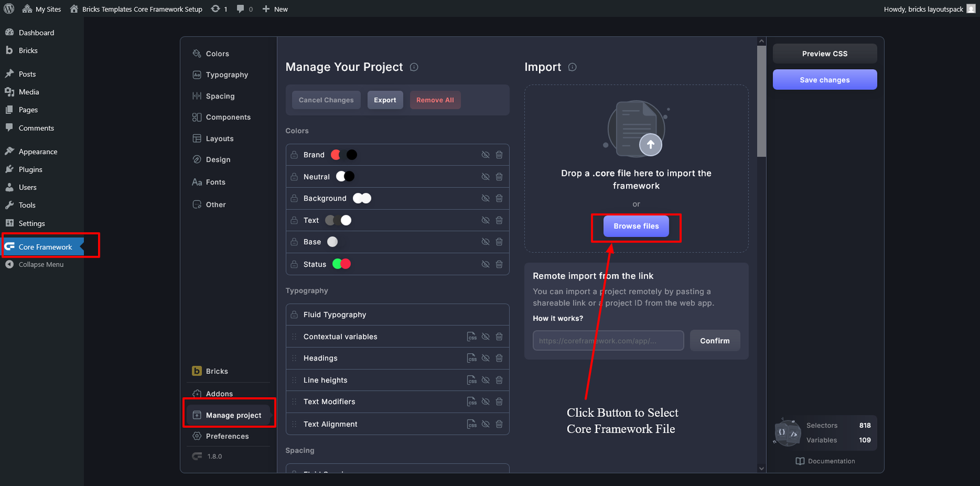Hide Contextual variables with eye icon
The image size is (980, 486).
pyautogui.click(x=485, y=337)
